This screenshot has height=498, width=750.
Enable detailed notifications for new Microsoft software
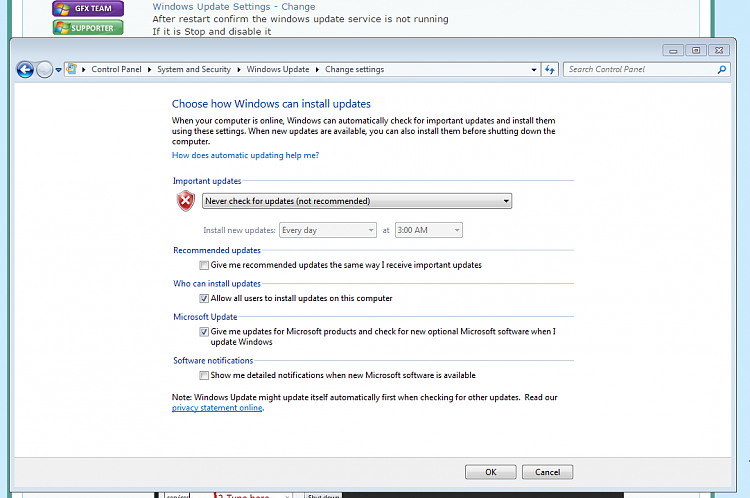point(204,376)
